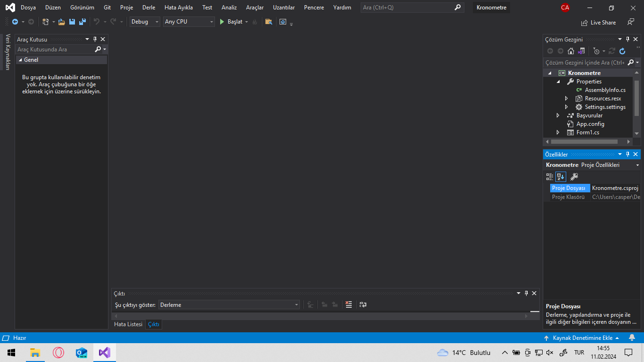Viewport: 644px width, 362px height.
Task: Click the Live Share button
Action: pos(599,22)
